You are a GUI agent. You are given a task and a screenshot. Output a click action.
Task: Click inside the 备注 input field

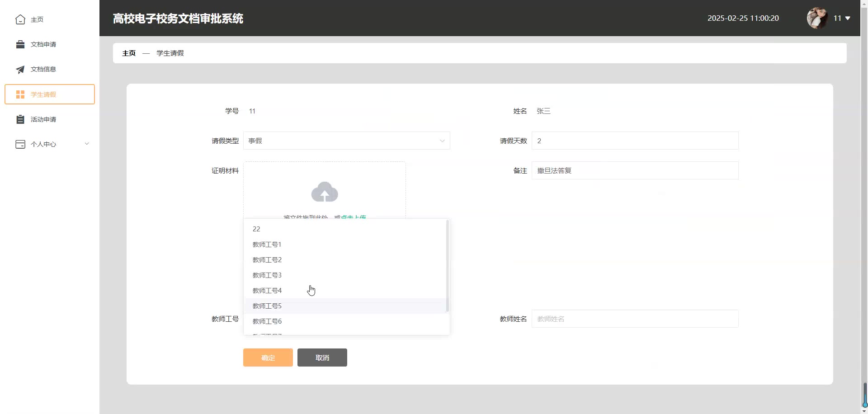pyautogui.click(x=635, y=170)
